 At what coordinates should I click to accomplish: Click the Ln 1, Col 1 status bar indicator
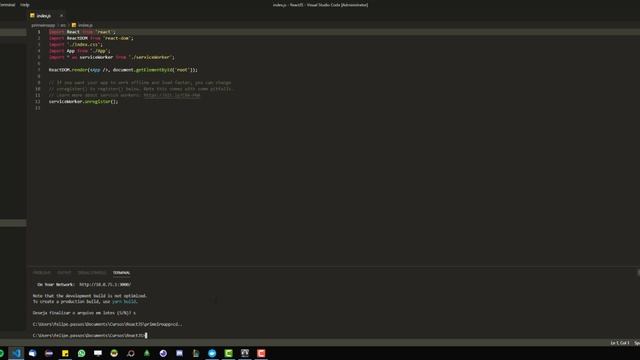tap(620, 343)
